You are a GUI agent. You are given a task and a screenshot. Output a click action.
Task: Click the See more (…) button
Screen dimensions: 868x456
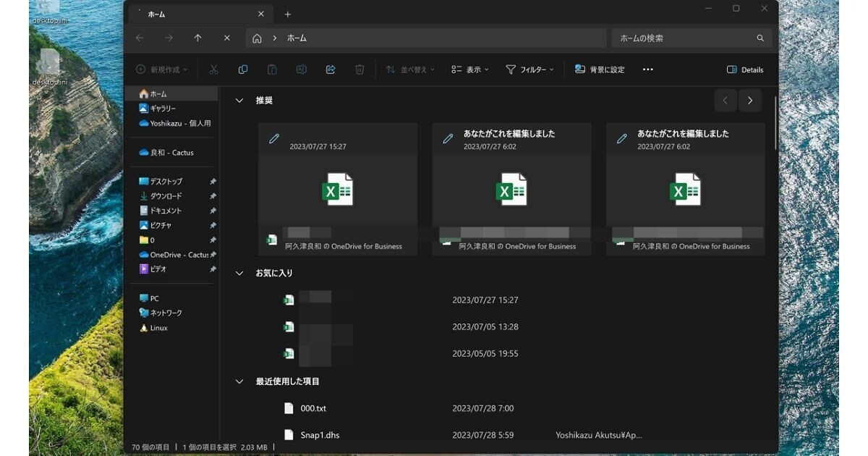click(x=647, y=69)
